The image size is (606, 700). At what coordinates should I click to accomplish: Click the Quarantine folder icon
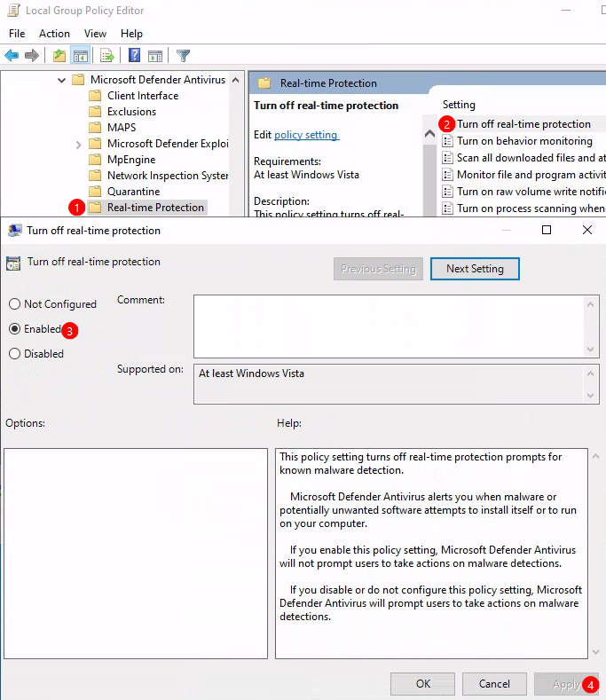point(95,192)
